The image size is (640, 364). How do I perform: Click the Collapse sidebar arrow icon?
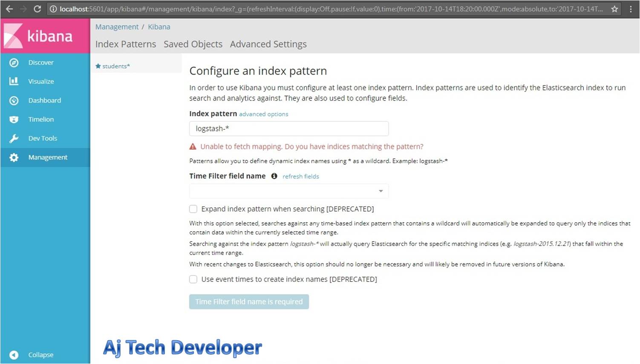coord(14,355)
